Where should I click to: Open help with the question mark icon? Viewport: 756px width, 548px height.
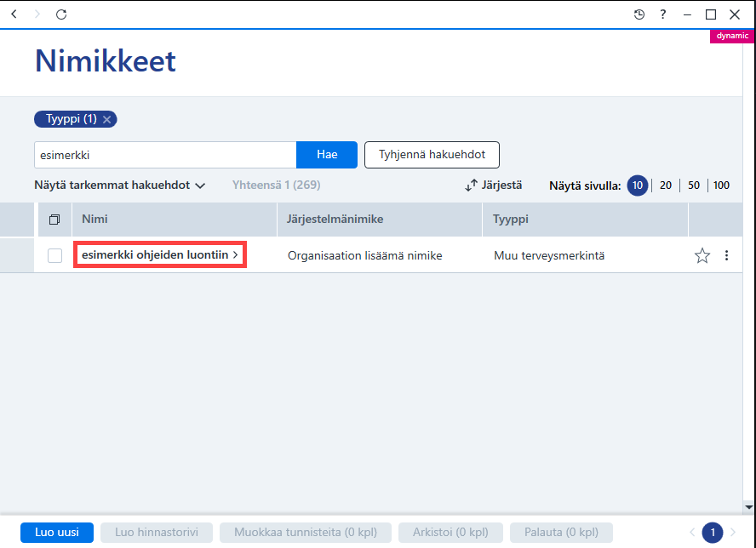663,14
